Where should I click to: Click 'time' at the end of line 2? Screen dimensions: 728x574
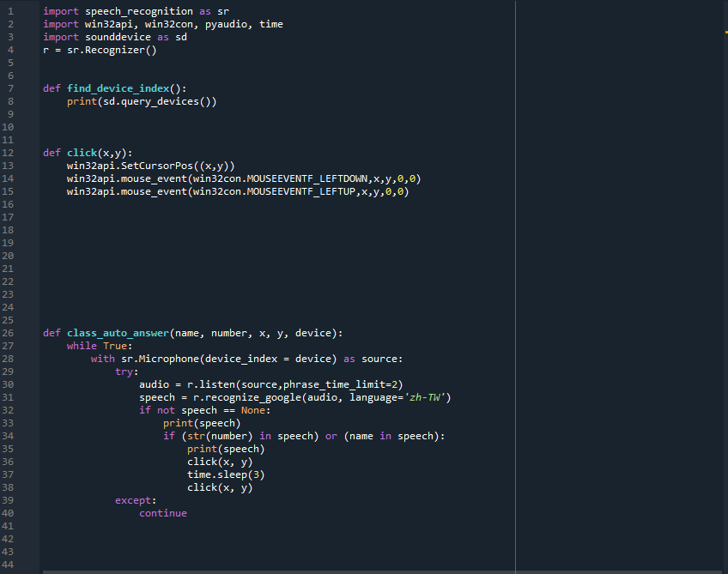coord(271,24)
